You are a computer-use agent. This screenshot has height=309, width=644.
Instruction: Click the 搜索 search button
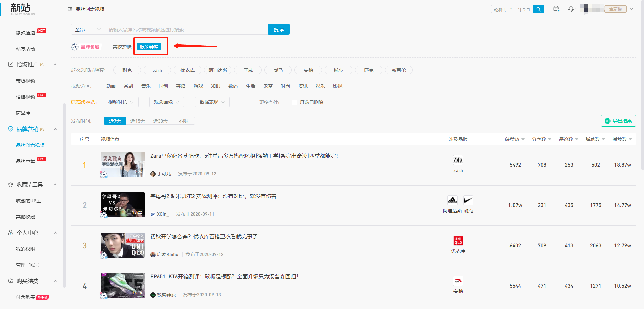(x=279, y=29)
